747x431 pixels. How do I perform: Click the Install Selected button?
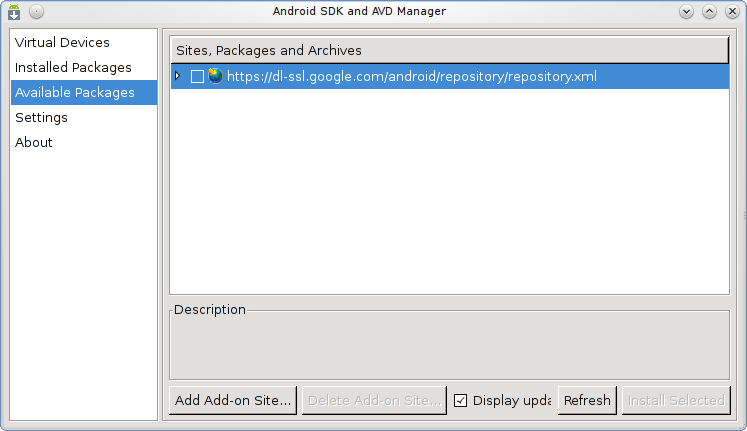coord(674,401)
